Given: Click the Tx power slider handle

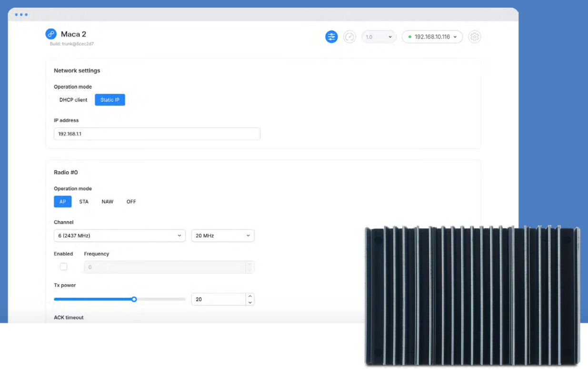Looking at the screenshot, I should click(134, 299).
